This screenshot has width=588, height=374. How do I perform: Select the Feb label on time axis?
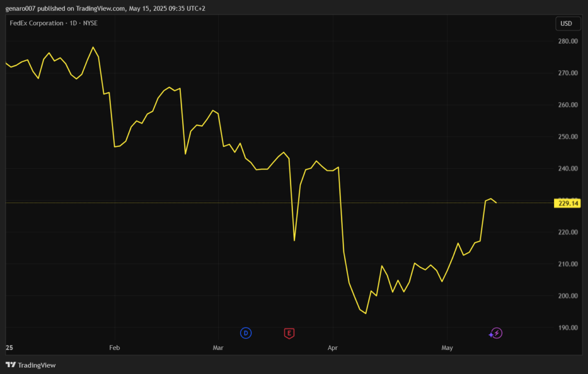(114, 348)
